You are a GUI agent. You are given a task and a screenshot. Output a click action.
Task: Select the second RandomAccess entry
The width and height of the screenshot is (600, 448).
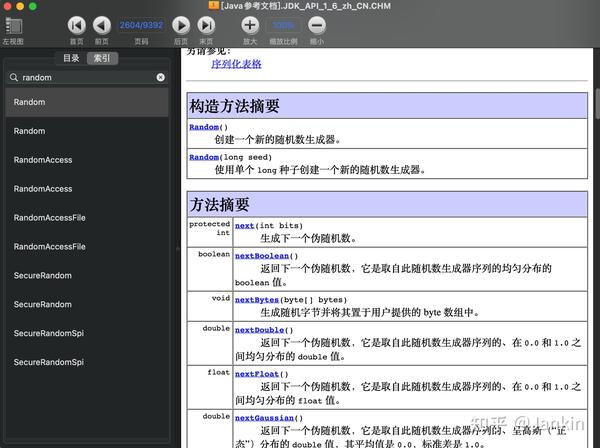tap(87, 189)
